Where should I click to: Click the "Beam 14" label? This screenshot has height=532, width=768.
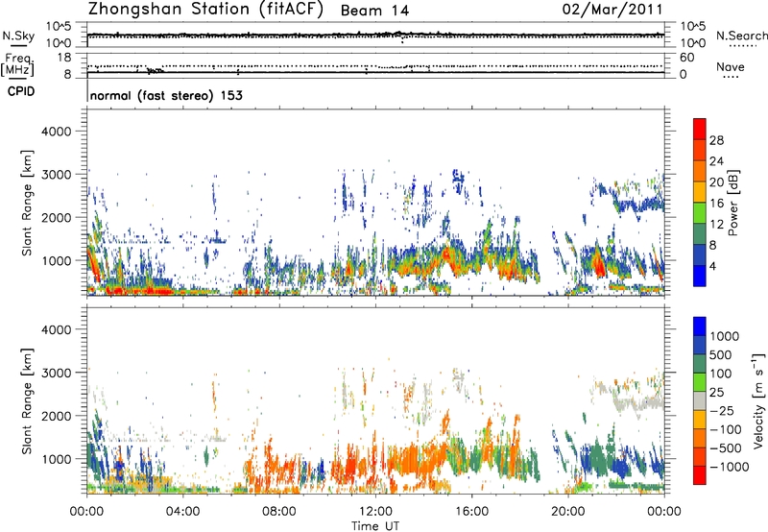tap(374, 11)
